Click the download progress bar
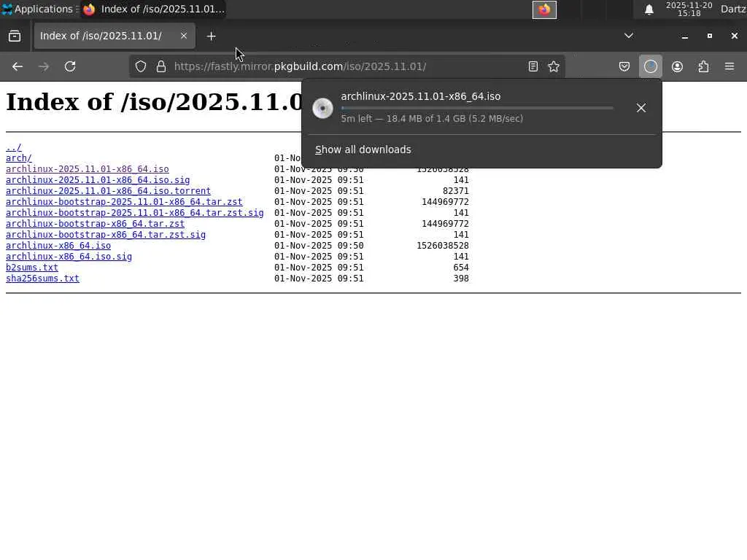747x560 pixels. [x=477, y=108]
